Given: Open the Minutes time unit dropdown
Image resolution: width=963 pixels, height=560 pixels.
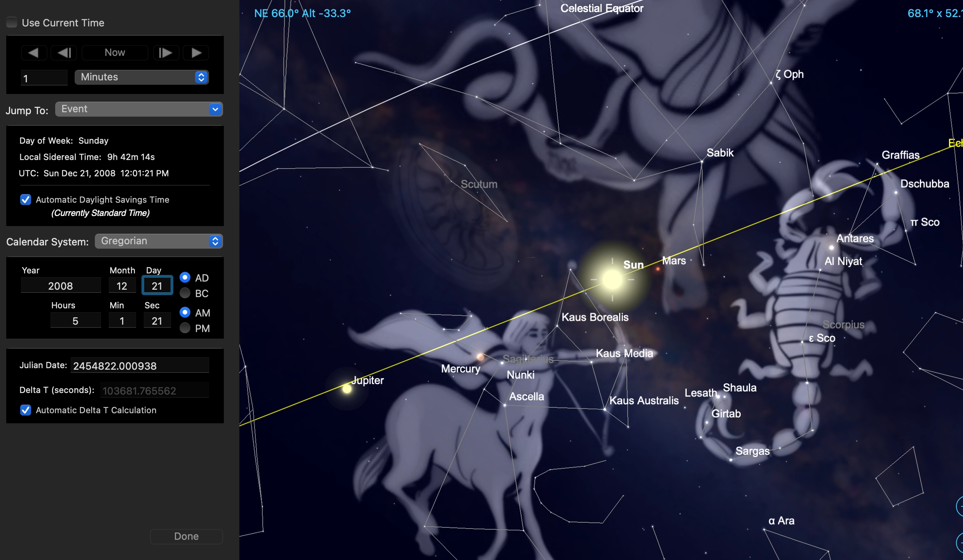Looking at the screenshot, I should click(x=142, y=77).
